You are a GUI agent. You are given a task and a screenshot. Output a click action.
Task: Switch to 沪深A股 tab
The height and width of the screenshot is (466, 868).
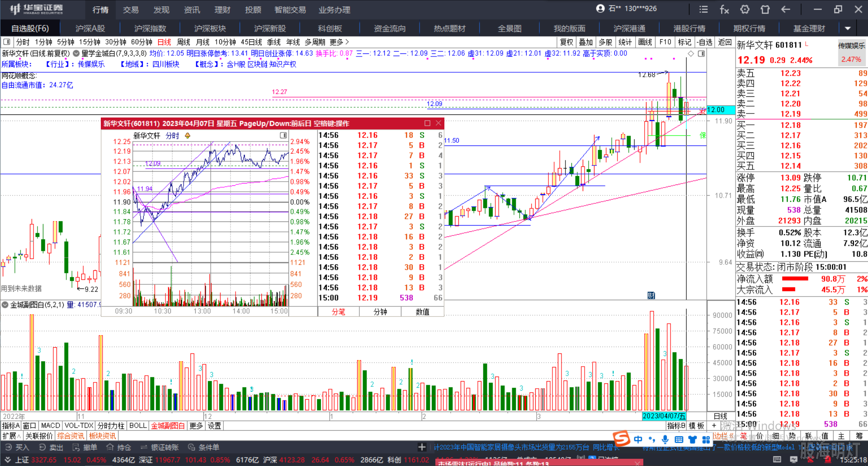90,28
